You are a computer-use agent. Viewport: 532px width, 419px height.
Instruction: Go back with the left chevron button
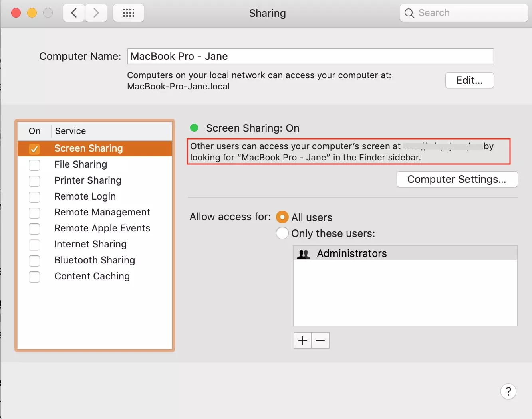click(x=74, y=13)
